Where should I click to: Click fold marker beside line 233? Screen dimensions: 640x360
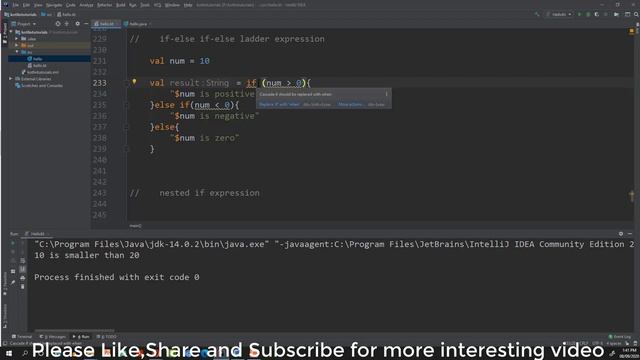click(x=127, y=83)
